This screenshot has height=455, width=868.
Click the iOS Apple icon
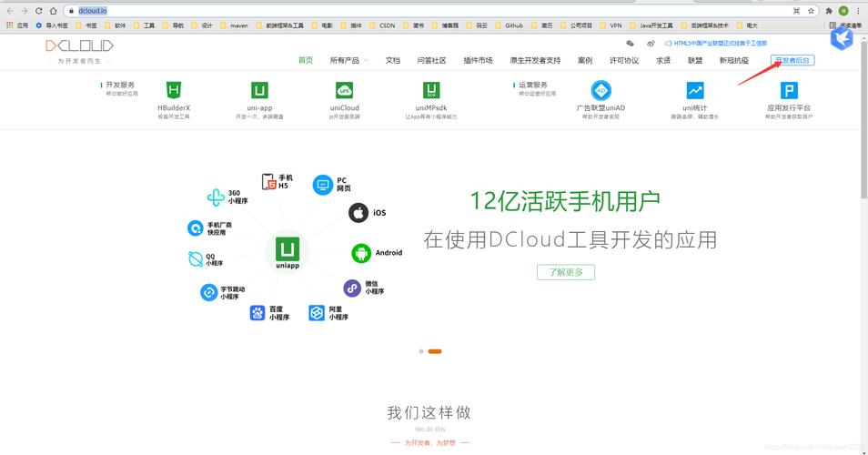[x=358, y=213]
